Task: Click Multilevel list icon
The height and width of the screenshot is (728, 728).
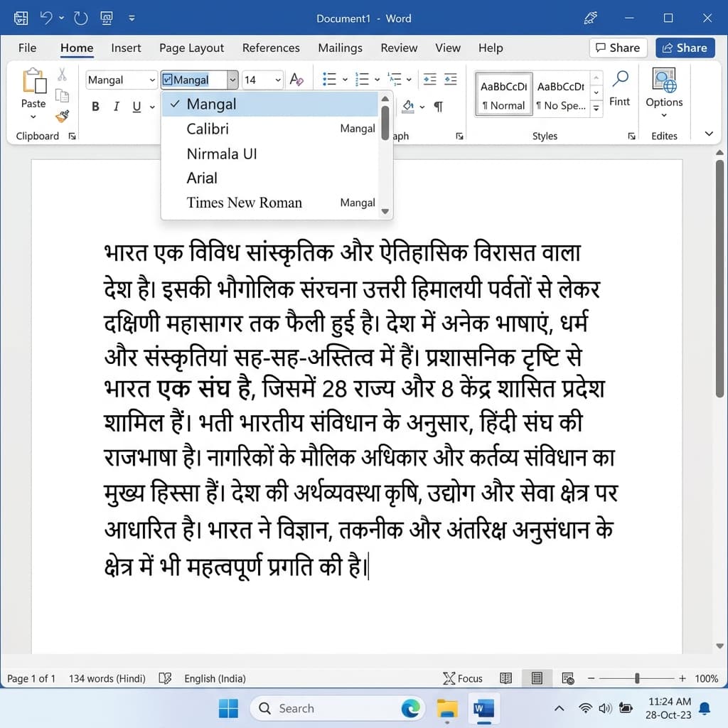Action: [x=394, y=79]
